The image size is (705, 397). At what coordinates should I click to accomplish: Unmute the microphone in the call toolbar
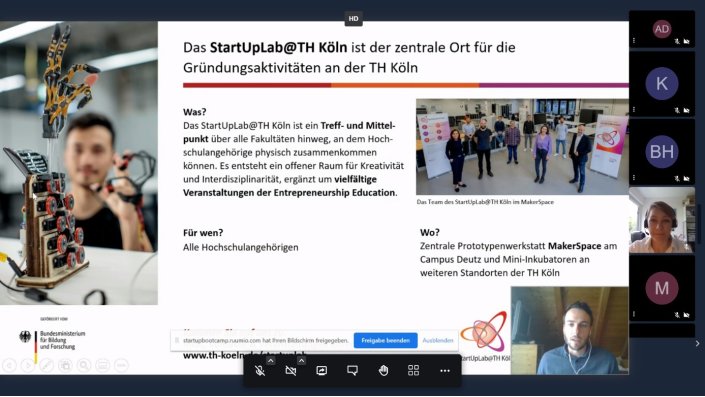[260, 370]
